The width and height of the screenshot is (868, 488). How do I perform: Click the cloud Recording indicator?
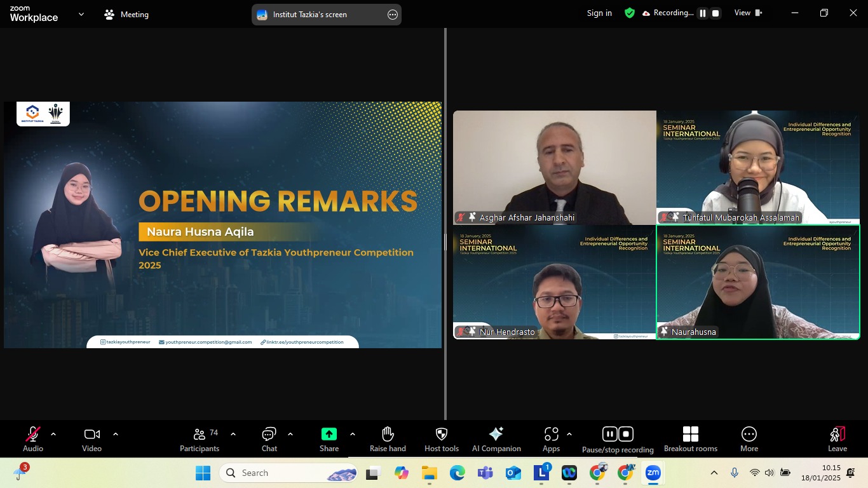[x=668, y=13]
